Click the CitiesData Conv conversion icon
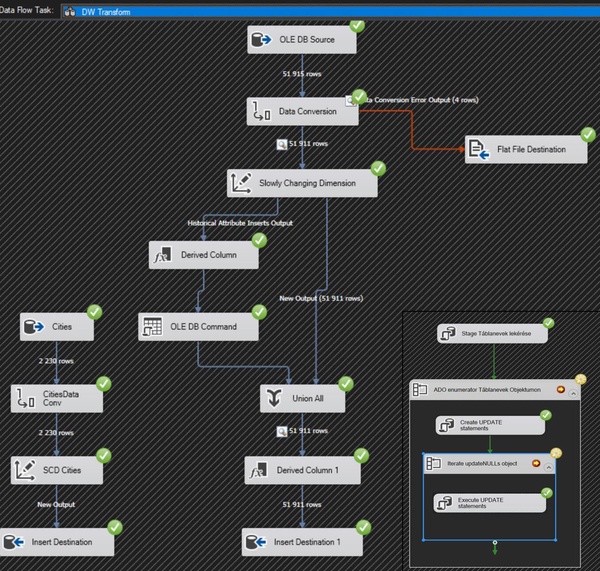This screenshot has height=571, width=600. [x=26, y=398]
